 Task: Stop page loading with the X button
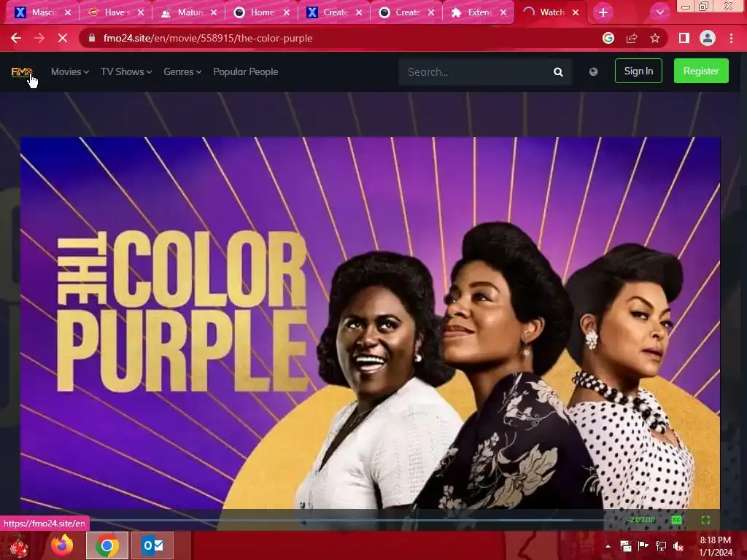click(x=63, y=38)
